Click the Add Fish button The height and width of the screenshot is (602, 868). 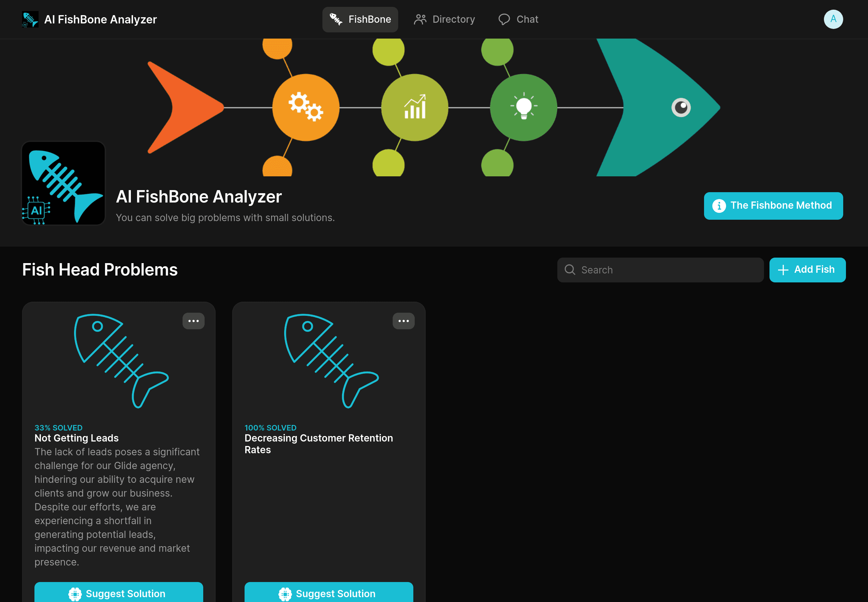pos(807,270)
